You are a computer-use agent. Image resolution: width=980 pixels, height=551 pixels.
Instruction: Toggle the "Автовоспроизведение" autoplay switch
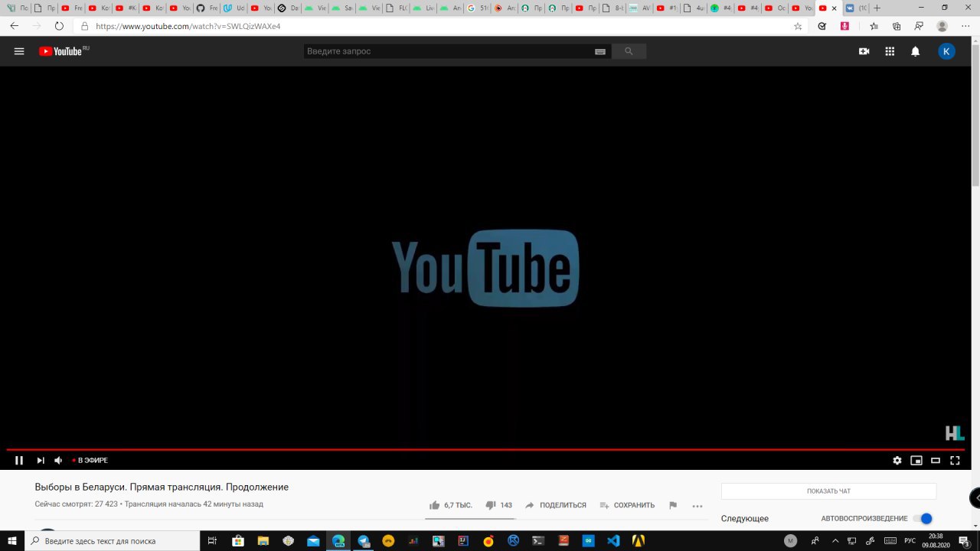(x=923, y=518)
